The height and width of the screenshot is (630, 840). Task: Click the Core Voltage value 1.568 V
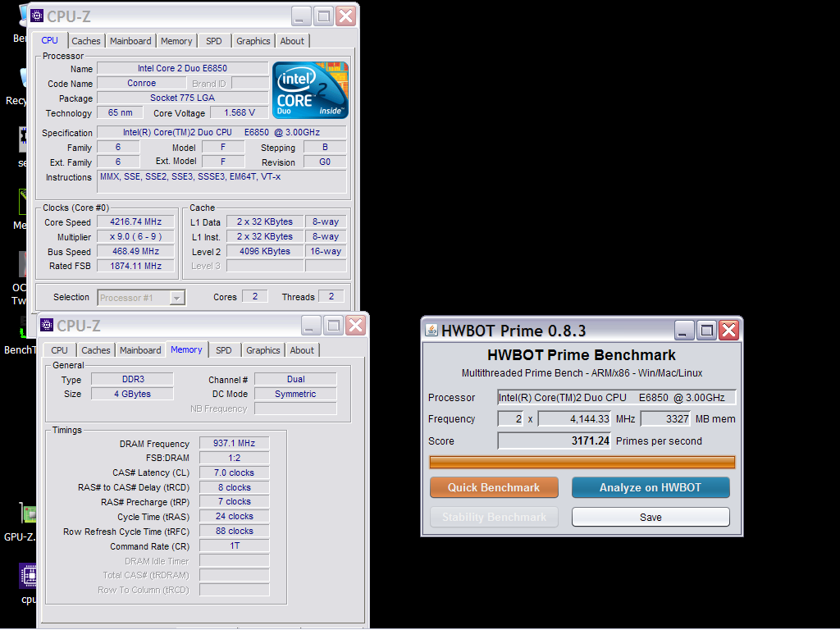[240, 112]
